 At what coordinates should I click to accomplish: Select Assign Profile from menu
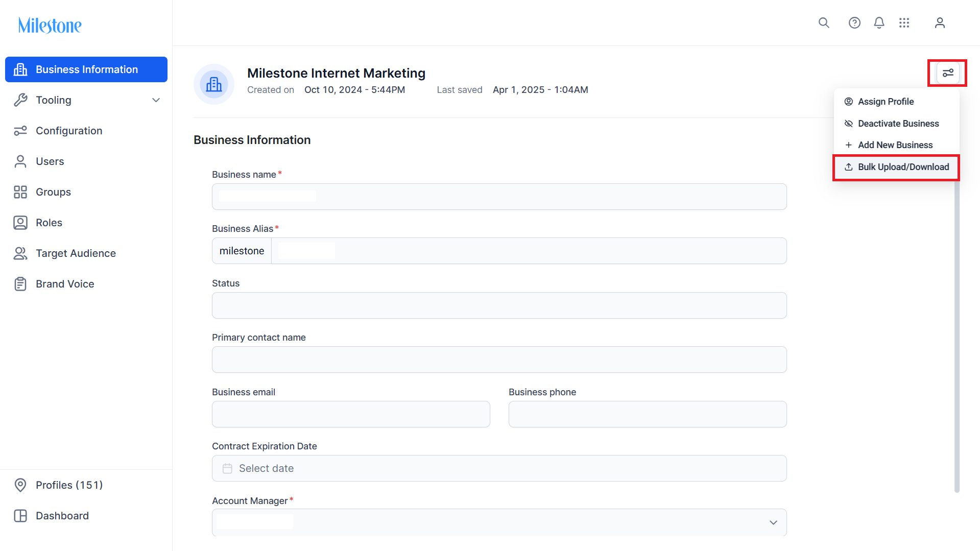[897, 102]
